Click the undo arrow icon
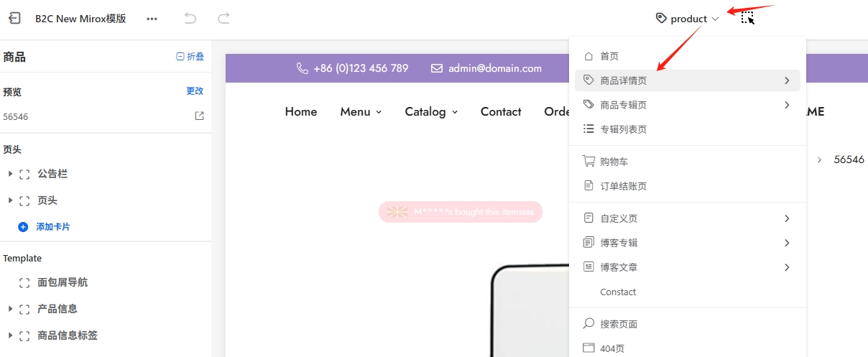Screen dimensions: 868x357 point(190,19)
